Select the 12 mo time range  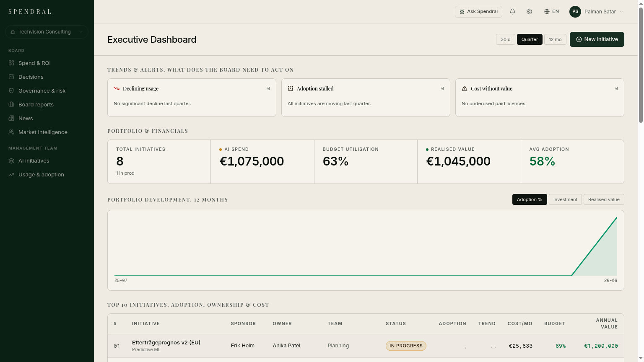pos(555,39)
